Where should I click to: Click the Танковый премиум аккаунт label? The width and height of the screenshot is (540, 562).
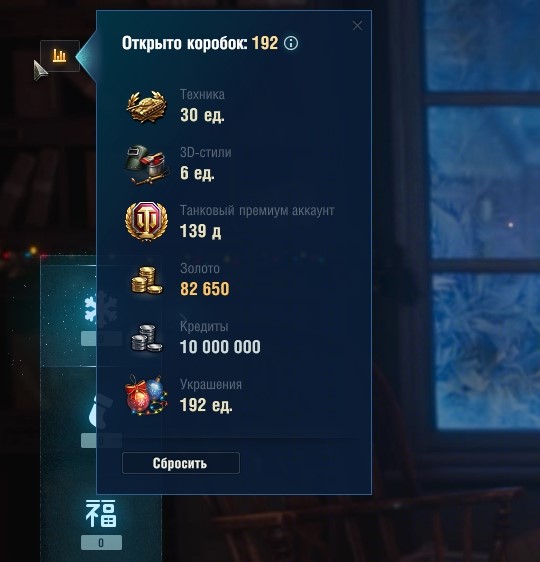click(x=257, y=210)
